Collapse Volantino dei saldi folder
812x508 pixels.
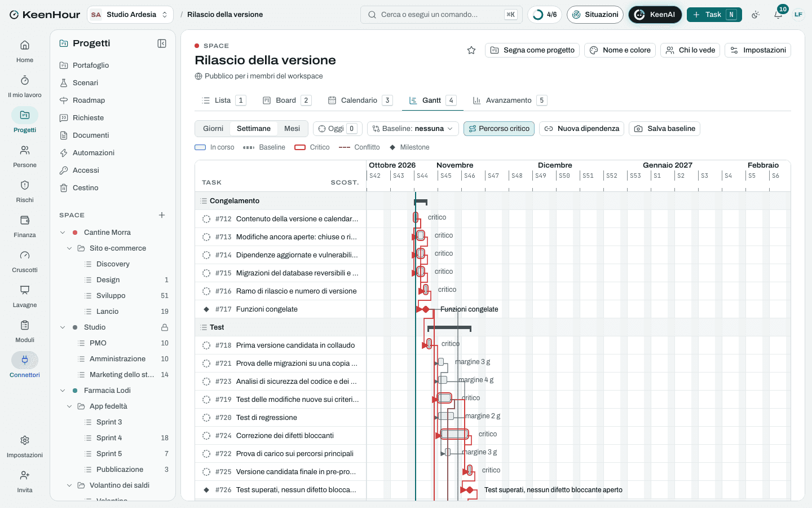point(69,485)
